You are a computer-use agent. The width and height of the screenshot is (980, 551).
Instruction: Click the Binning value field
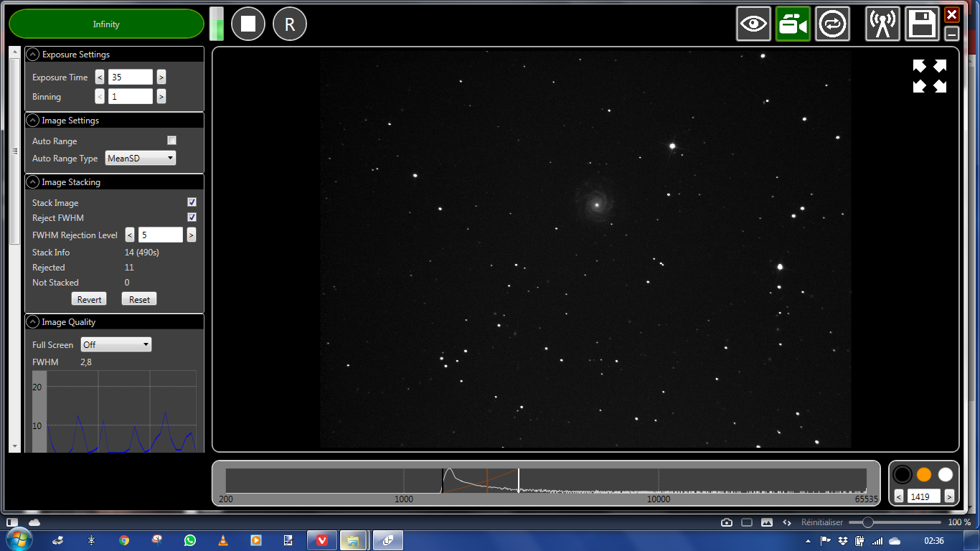[x=131, y=96]
